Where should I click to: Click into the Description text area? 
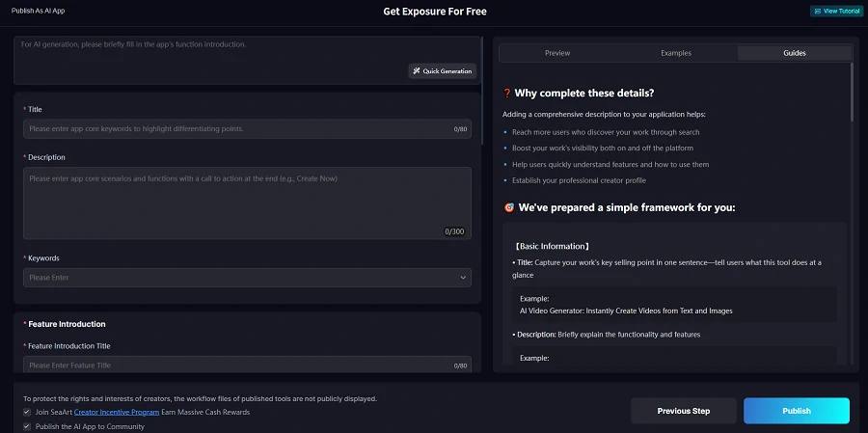point(247,203)
